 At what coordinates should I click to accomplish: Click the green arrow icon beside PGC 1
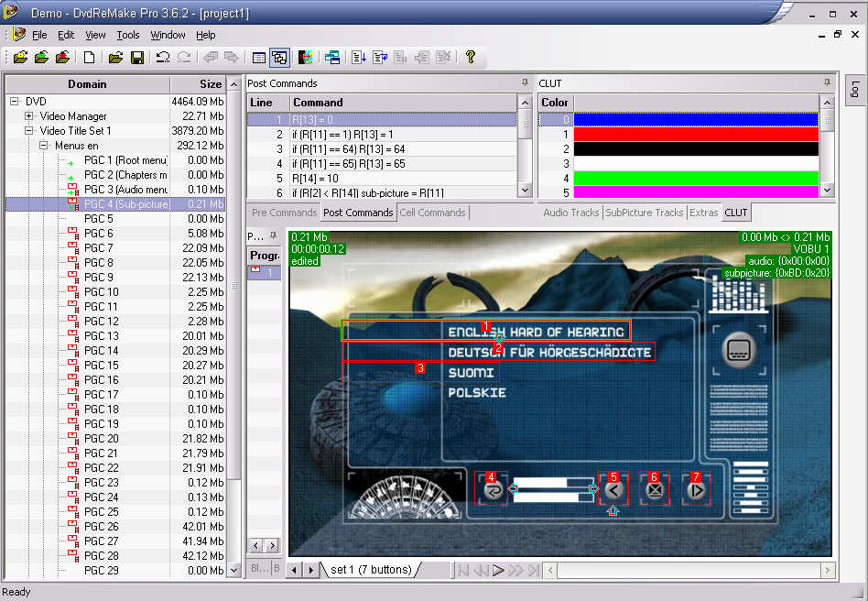[71, 163]
